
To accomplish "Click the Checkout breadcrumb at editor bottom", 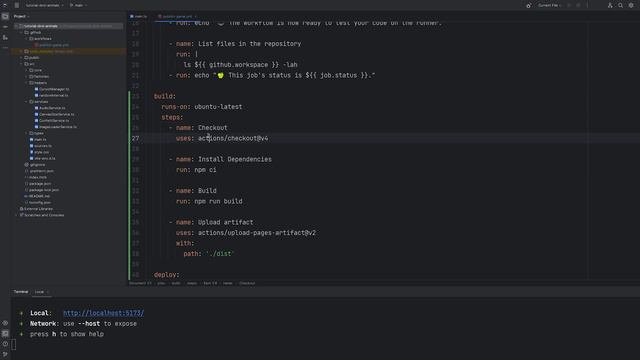I will pos(247,283).
